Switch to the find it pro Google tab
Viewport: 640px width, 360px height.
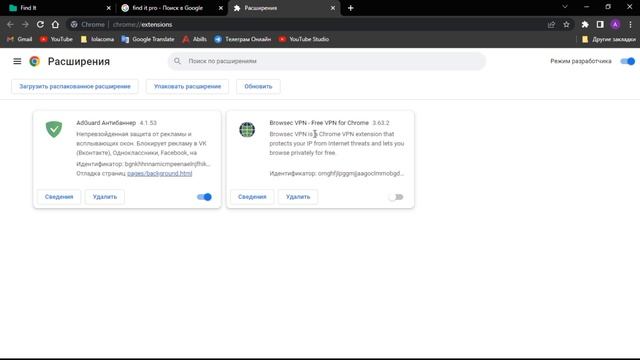coord(171,8)
